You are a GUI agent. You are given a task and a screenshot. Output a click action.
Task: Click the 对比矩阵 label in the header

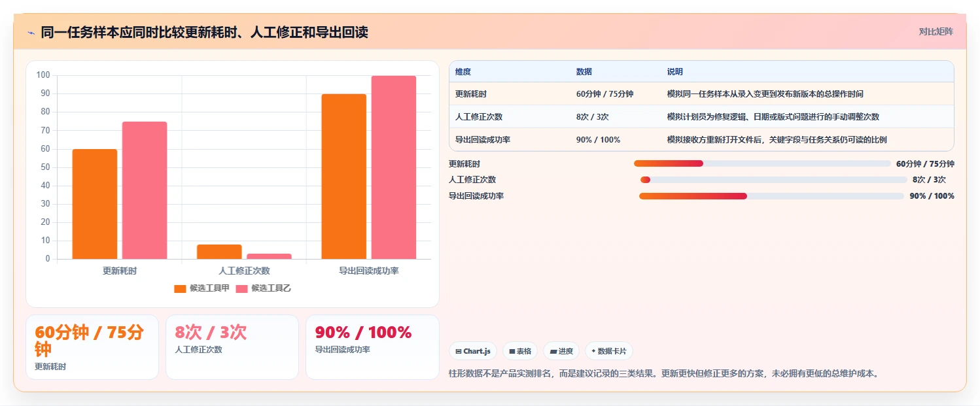tap(936, 31)
